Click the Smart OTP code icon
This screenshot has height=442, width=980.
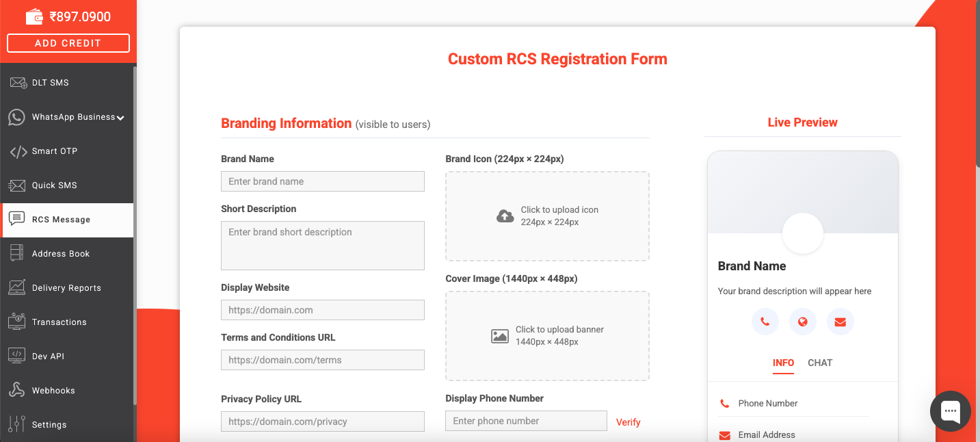point(18,151)
